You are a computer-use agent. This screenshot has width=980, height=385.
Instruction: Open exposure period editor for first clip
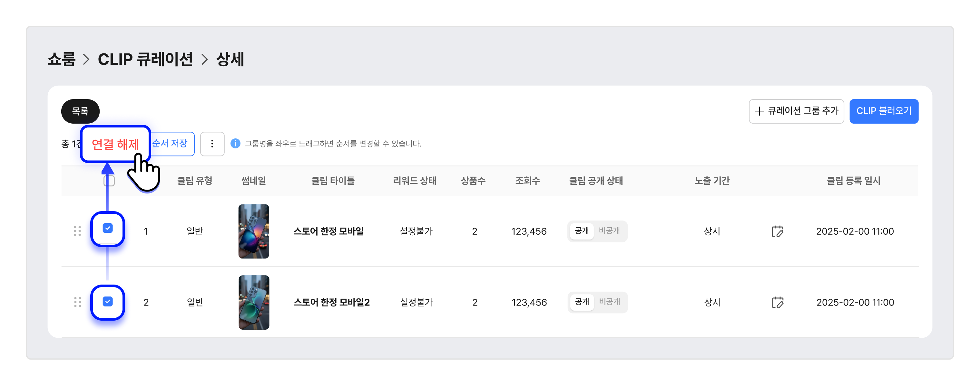pyautogui.click(x=777, y=231)
